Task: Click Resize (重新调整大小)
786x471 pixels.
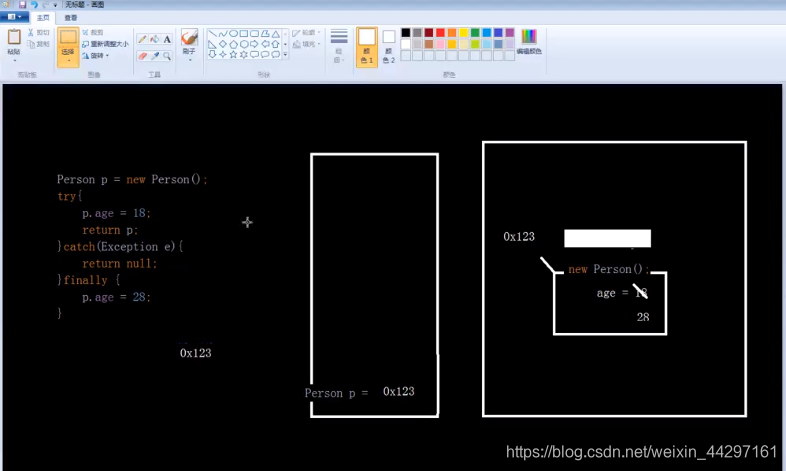Action: (105, 44)
